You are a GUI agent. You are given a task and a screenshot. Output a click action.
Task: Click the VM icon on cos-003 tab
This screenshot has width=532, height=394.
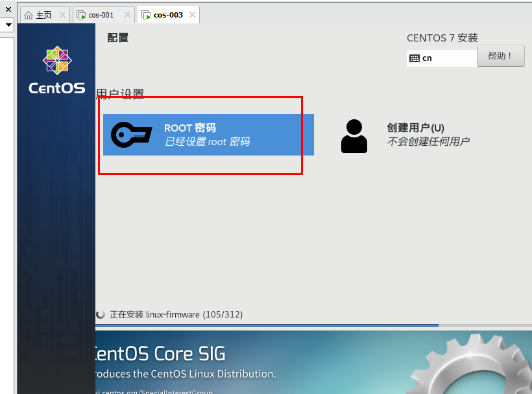tap(146, 16)
